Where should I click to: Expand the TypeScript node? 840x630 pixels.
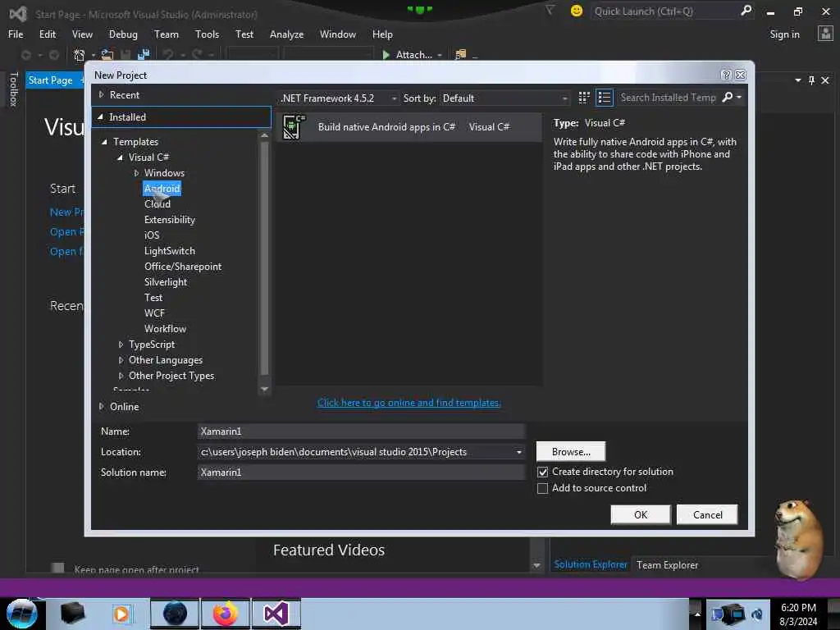(121, 345)
